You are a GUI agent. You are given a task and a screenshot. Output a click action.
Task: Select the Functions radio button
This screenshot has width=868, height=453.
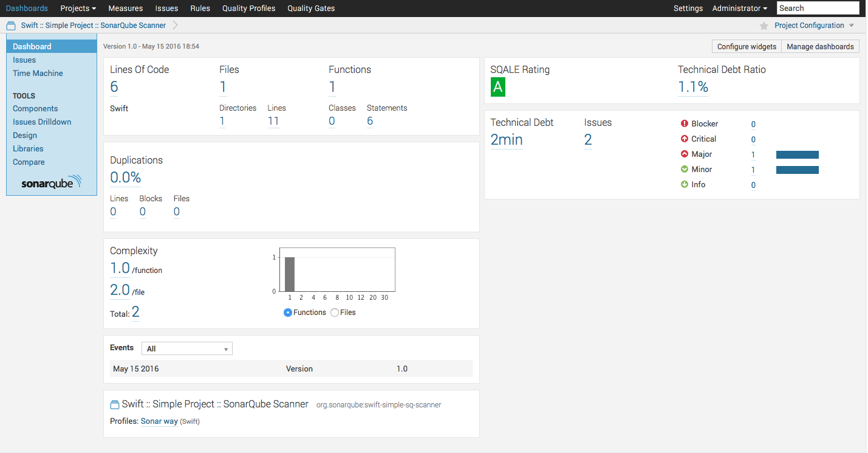288,313
